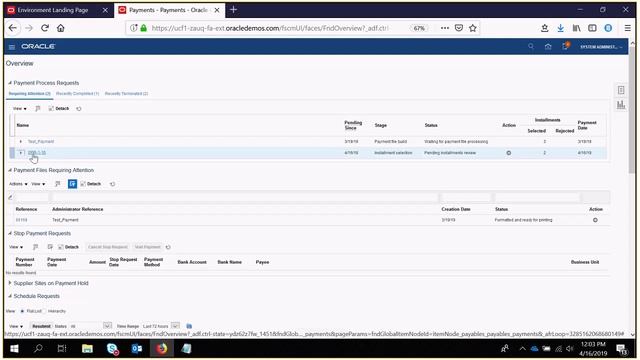The image size is (640, 360).
Task: Bookmark this page with star icon
Action: tap(473, 28)
